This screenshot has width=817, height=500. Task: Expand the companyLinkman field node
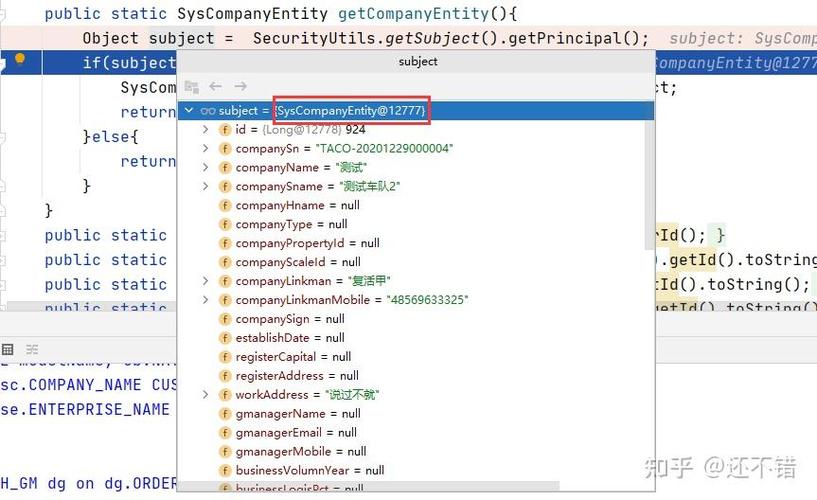(205, 281)
